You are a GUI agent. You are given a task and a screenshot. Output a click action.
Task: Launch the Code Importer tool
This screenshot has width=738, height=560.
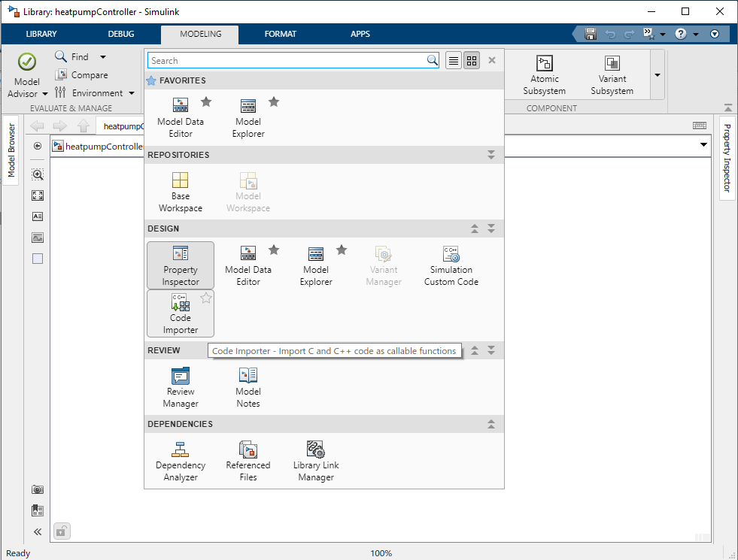pos(181,313)
